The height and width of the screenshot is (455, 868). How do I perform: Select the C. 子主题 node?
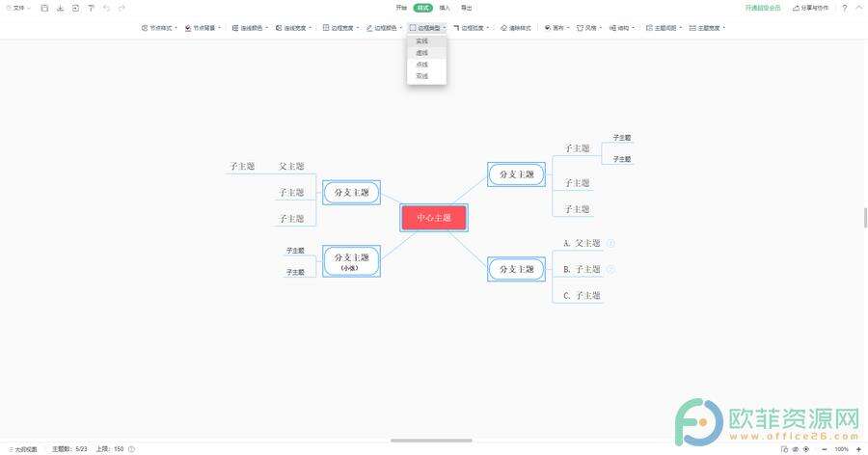[x=582, y=296]
